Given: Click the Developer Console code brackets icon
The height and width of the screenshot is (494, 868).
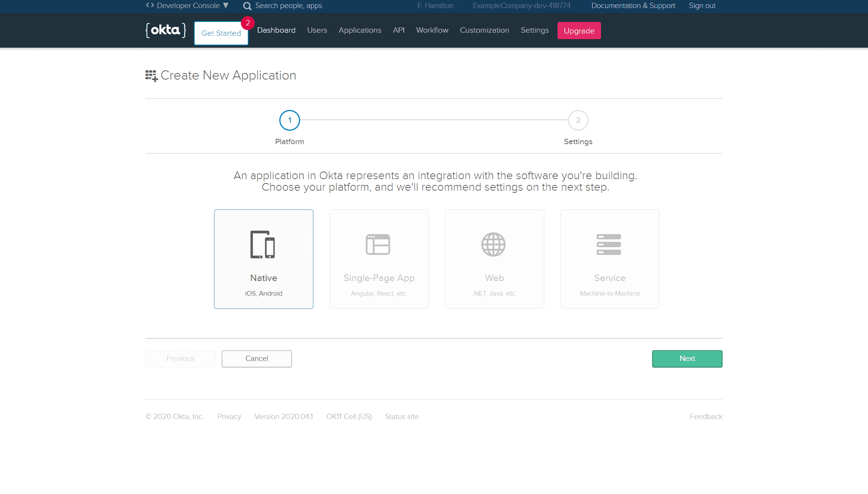Looking at the screenshot, I should [x=150, y=5].
